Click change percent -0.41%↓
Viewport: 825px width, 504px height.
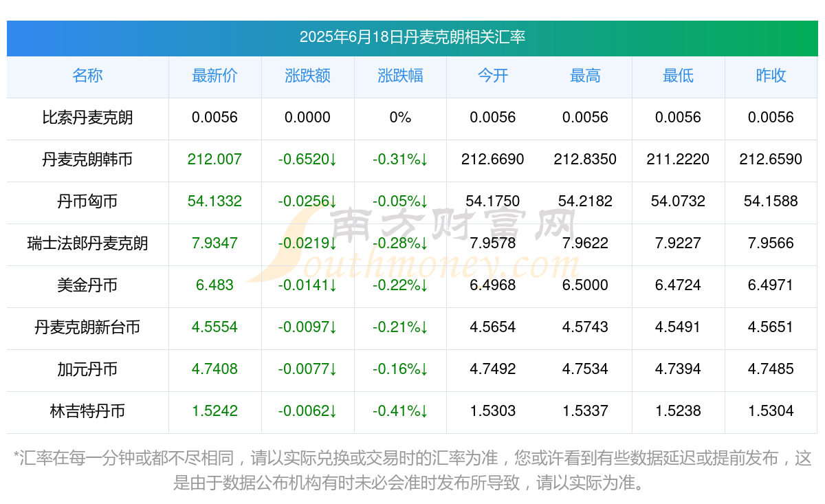coord(400,411)
